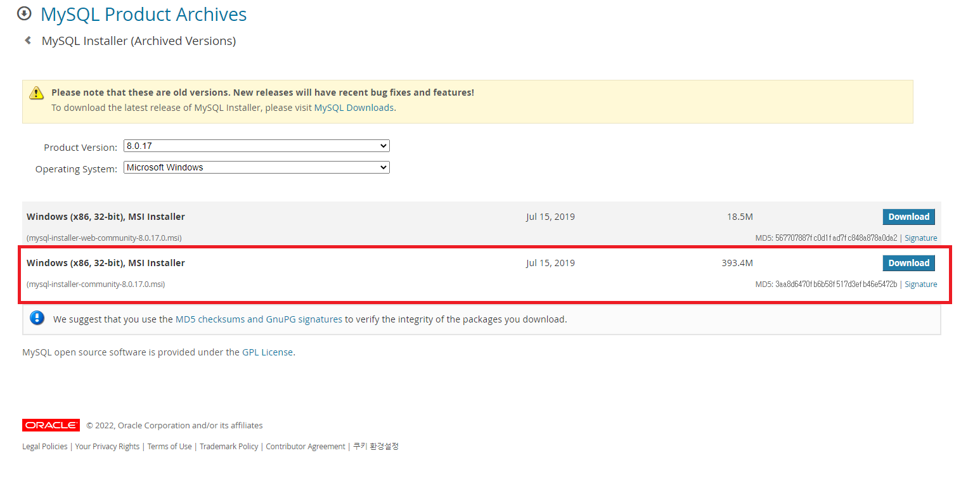Click the 18.5M file size

740,217
